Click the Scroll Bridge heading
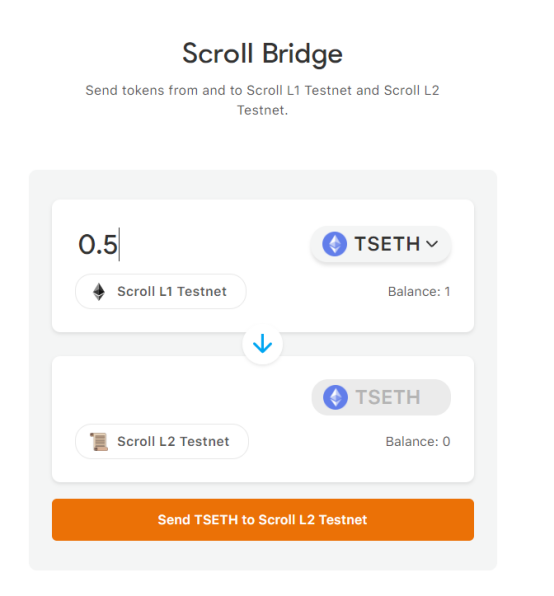 263,54
